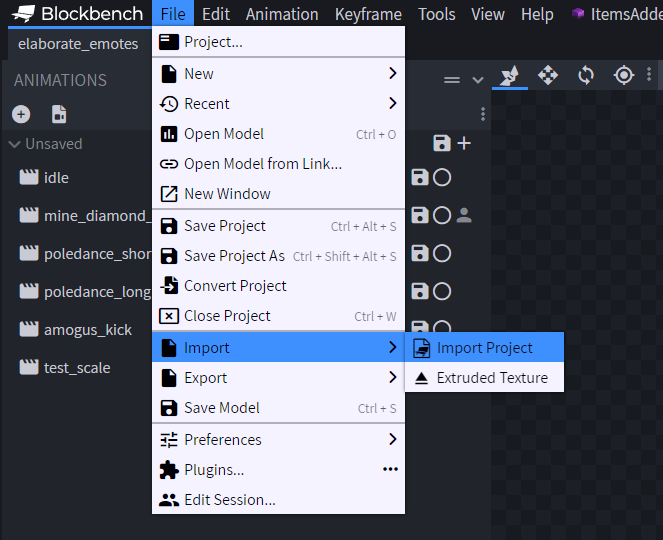663x540 pixels.
Task: Choose Import Project from submenu
Action: 484,348
